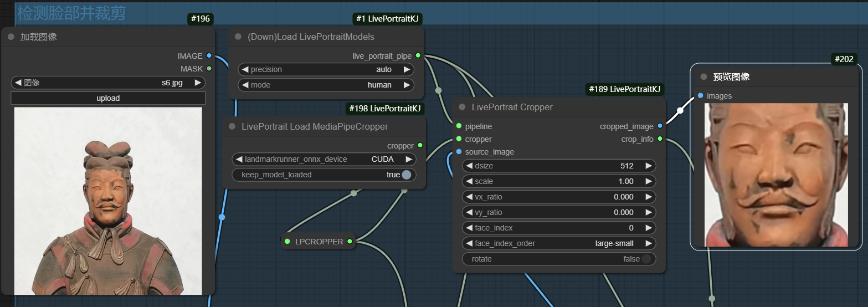The height and width of the screenshot is (307, 868).
Task: Collapse the LivePortrait Load MediaPipeCropper node
Action: [232, 126]
